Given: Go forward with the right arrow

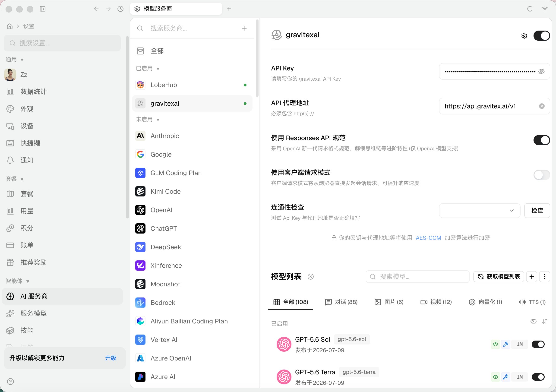Looking at the screenshot, I should click(108, 9).
